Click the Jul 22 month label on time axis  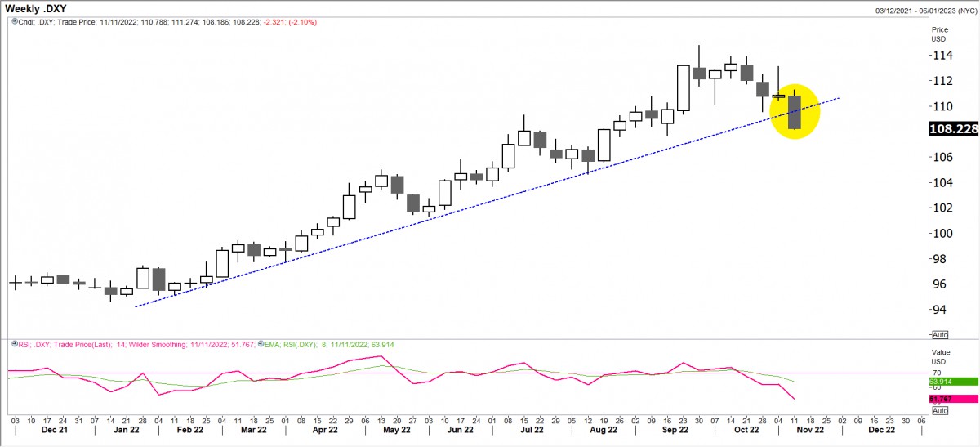532,429
